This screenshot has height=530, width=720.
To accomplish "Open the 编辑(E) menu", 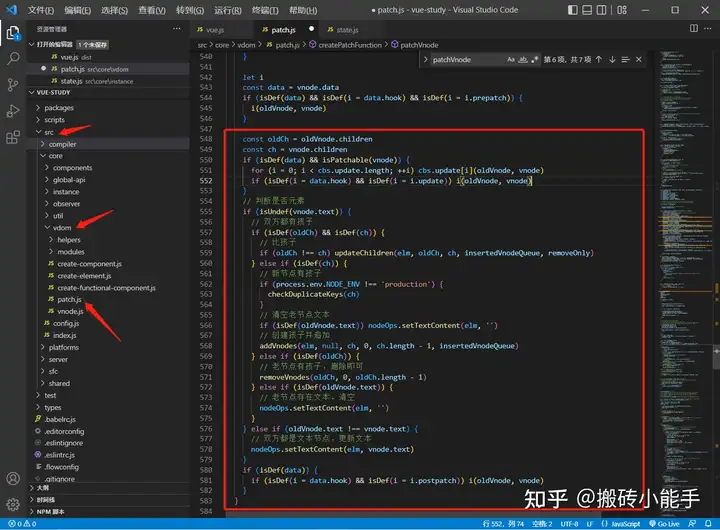I will click(x=78, y=10).
